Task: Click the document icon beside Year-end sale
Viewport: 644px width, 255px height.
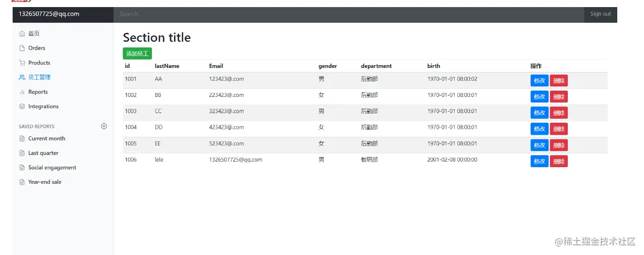Action: coord(22,182)
